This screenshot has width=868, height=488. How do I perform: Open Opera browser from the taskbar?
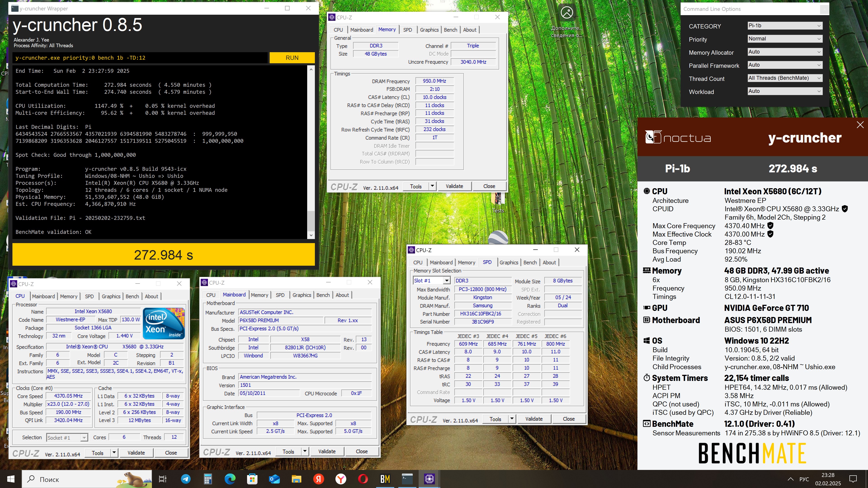[363, 479]
